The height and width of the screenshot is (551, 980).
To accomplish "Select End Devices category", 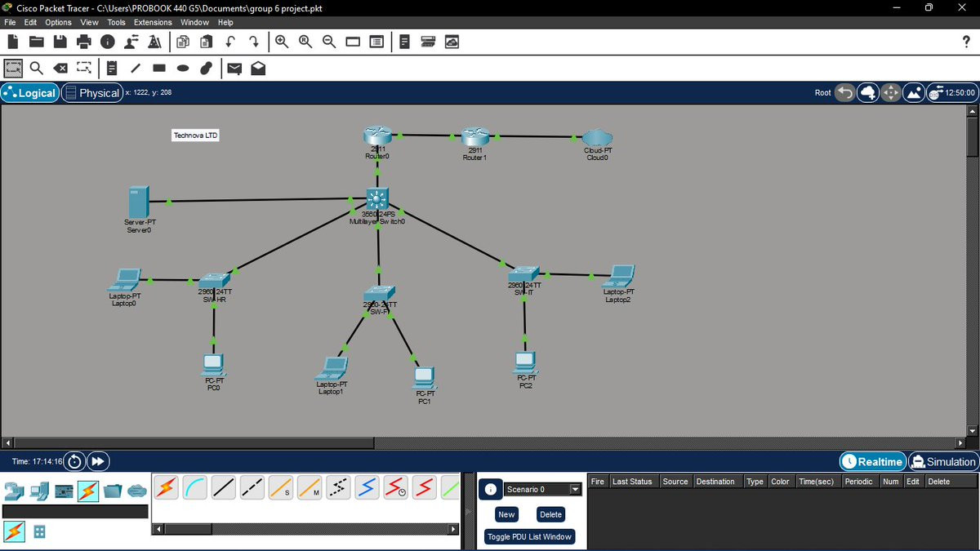I will (38, 491).
